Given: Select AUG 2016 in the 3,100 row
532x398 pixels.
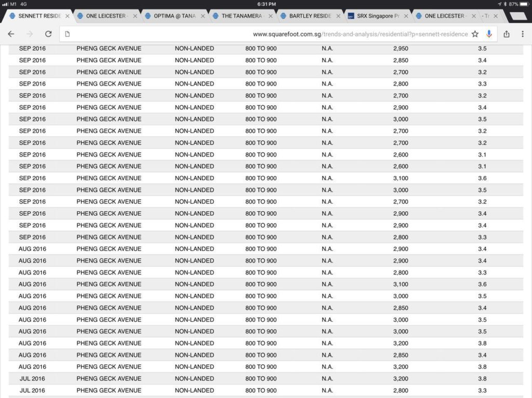Looking at the screenshot, I should (32, 284).
